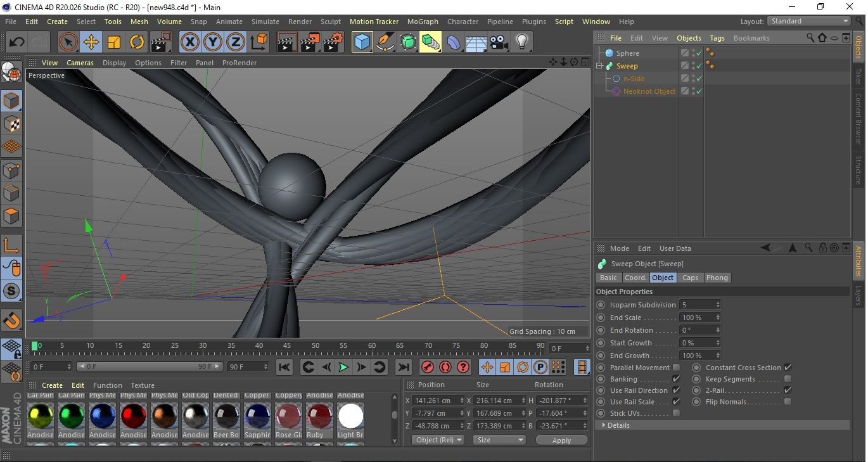Select Edges mode in left palette
868x462 pixels.
11,193
